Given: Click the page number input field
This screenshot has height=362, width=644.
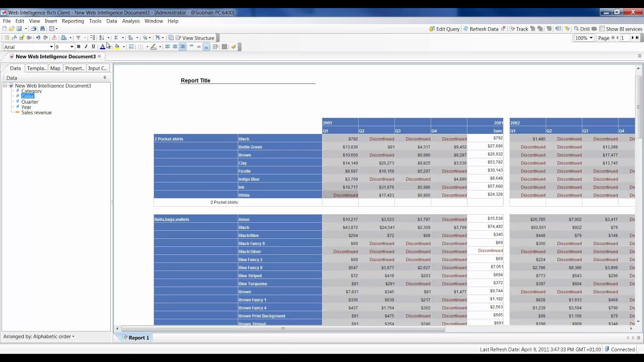Looking at the screenshot, I should 625,38.
